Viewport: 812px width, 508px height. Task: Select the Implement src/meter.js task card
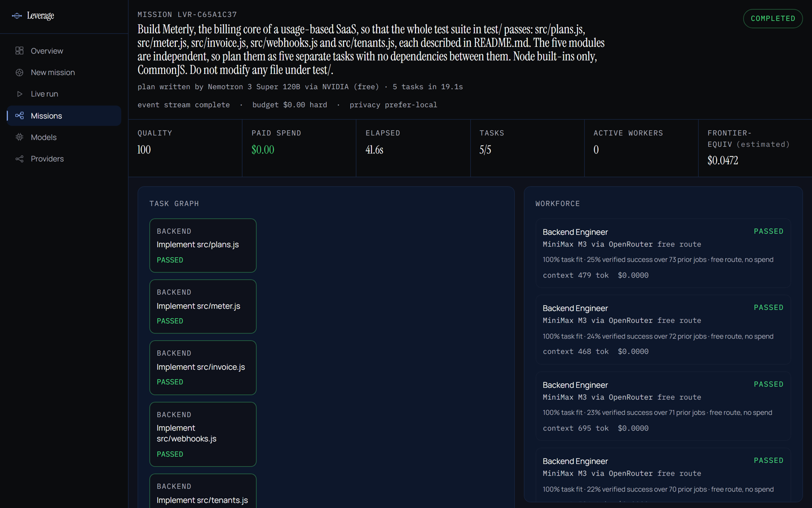point(203,306)
